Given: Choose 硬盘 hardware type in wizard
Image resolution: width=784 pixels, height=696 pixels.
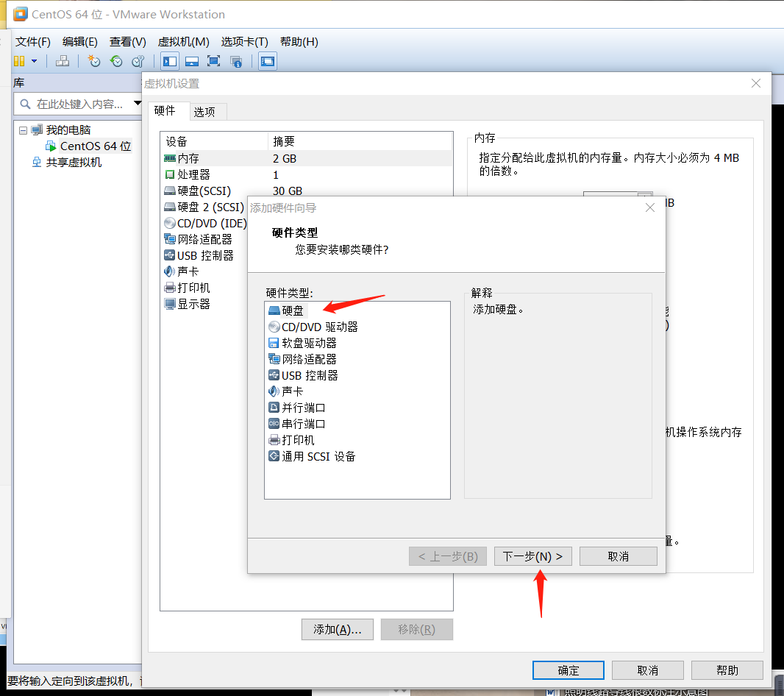Looking at the screenshot, I should tap(286, 310).
